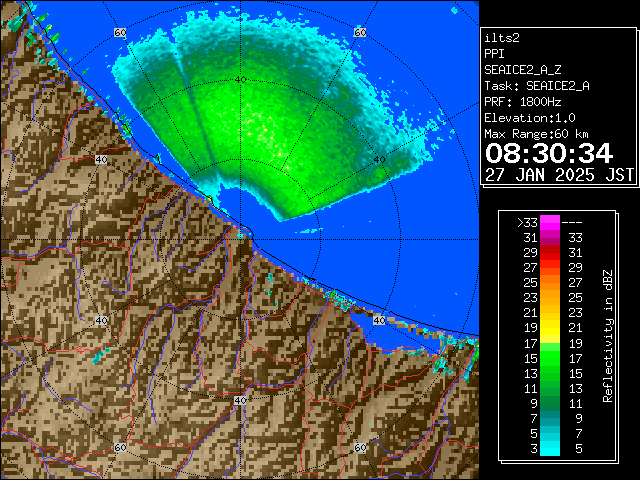Image resolution: width=640 pixels, height=480 pixels.
Task: Click the small cyan echo patch over southwest land
Action: [x=101, y=354]
